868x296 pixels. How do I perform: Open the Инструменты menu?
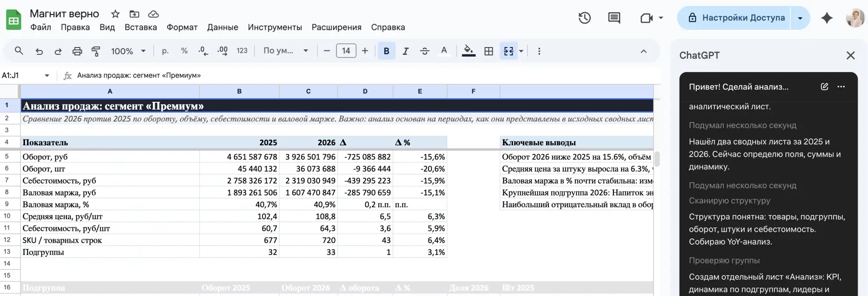pos(275,27)
